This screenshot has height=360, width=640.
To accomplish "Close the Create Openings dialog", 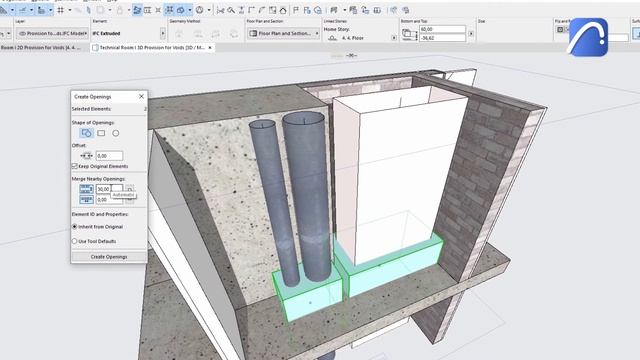I will 141,97.
